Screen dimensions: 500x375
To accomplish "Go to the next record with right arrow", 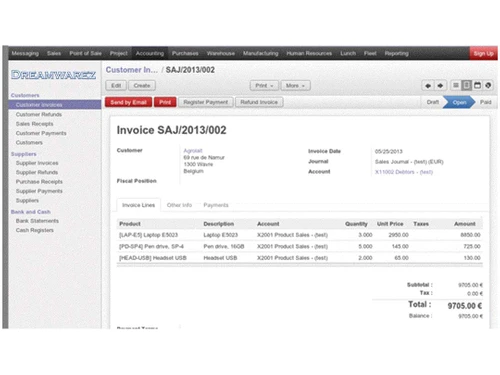I will pos(440,86).
